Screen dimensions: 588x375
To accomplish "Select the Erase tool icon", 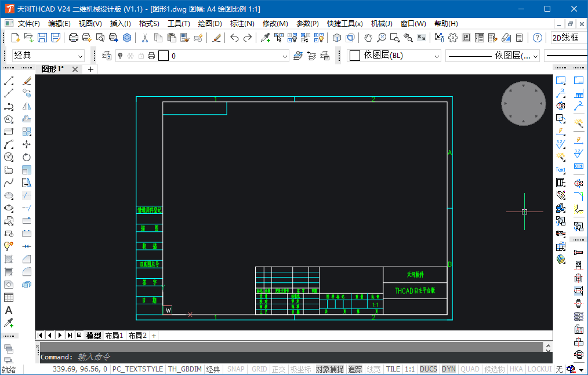I will [27, 81].
